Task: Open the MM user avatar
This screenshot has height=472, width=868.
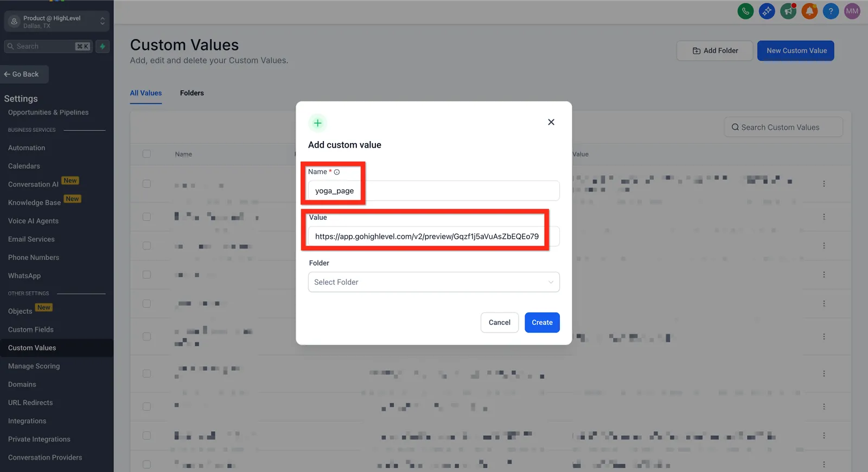Action: coord(852,11)
